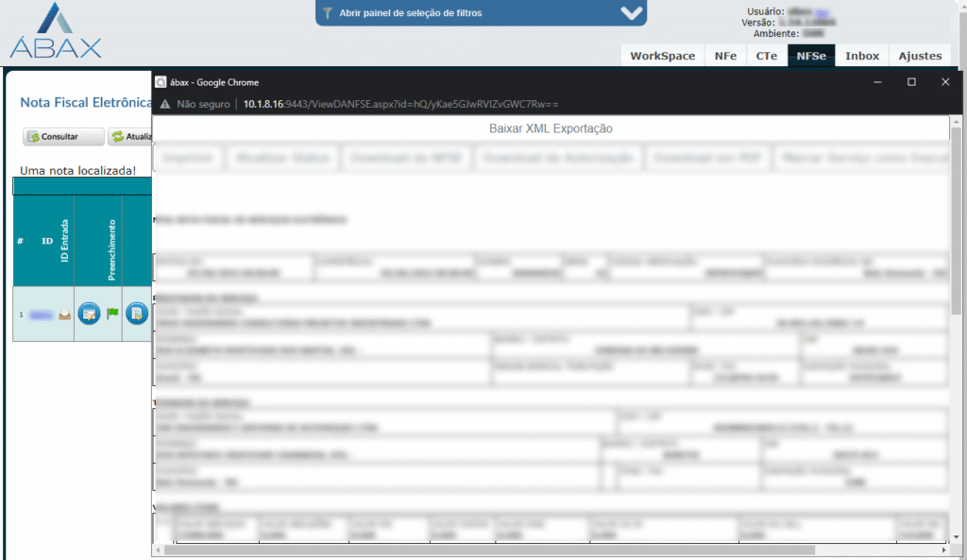The width and height of the screenshot is (967, 560).
Task: Select the Inbox tab
Action: [861, 56]
